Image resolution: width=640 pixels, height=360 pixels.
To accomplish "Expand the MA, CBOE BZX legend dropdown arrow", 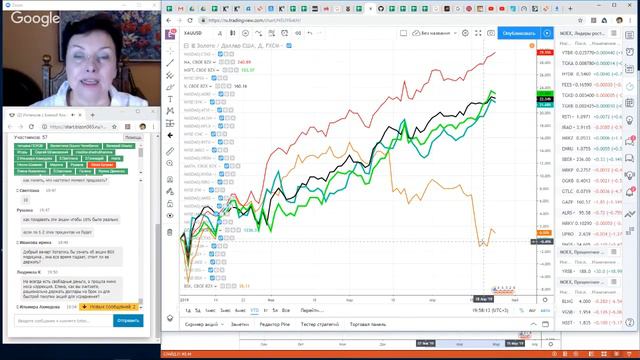I will click(x=214, y=62).
